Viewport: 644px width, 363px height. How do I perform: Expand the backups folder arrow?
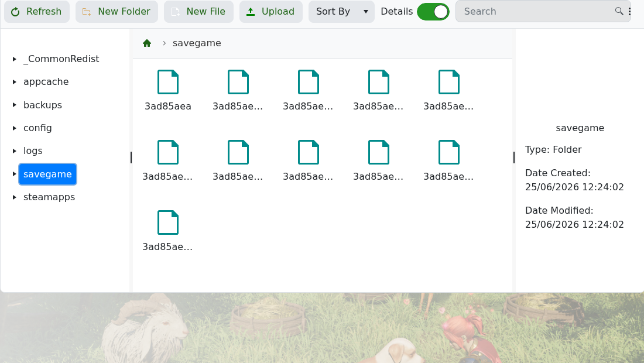15,105
